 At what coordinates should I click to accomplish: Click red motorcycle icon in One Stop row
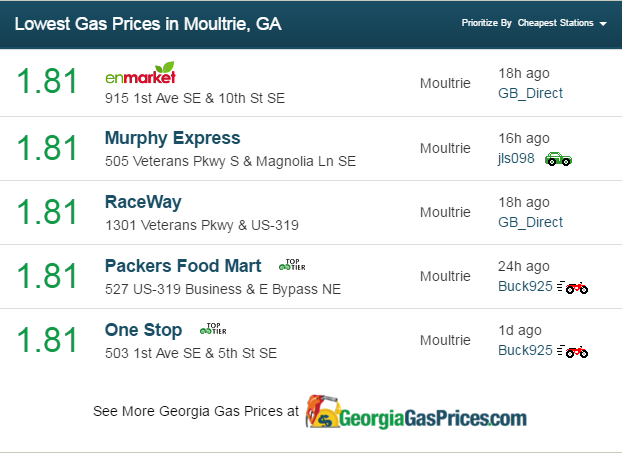[x=572, y=351]
